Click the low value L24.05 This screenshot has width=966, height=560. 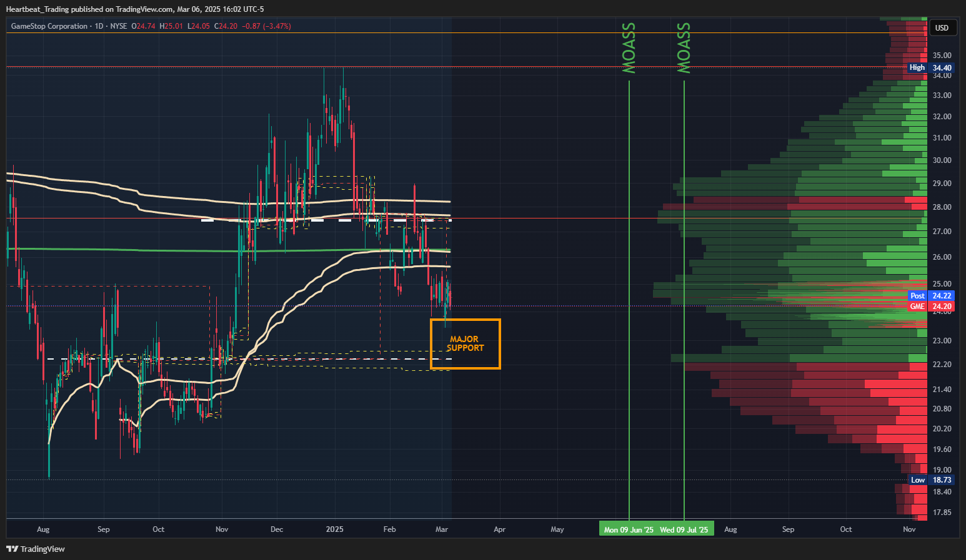(x=199, y=26)
